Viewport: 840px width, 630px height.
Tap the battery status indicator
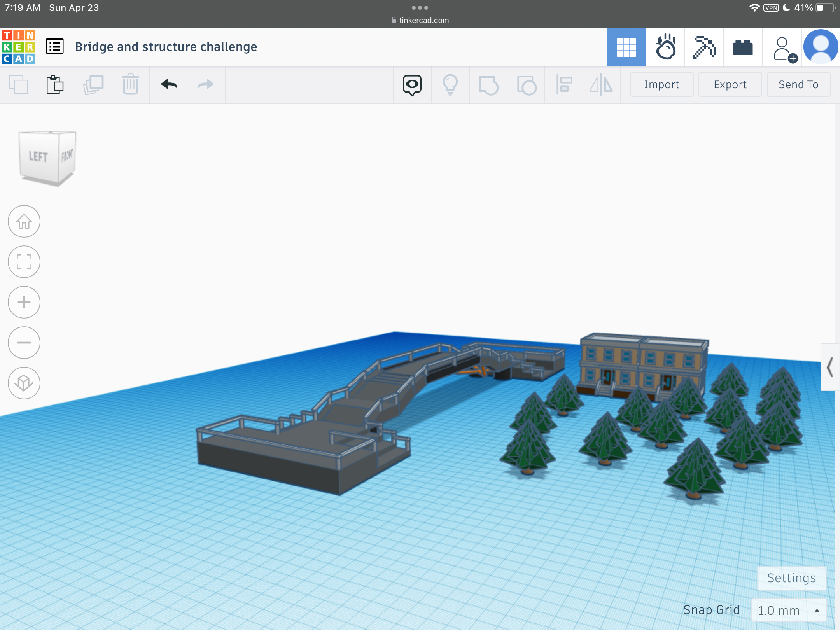[826, 8]
